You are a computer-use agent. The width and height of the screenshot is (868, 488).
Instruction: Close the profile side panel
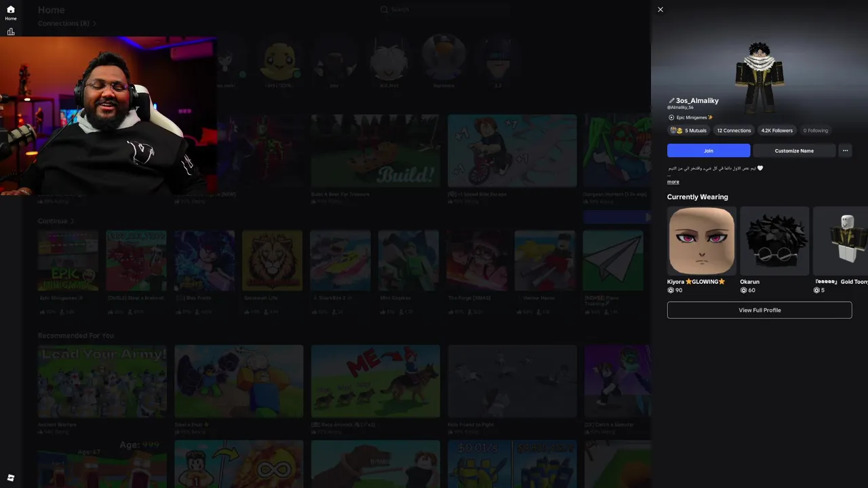(660, 9)
